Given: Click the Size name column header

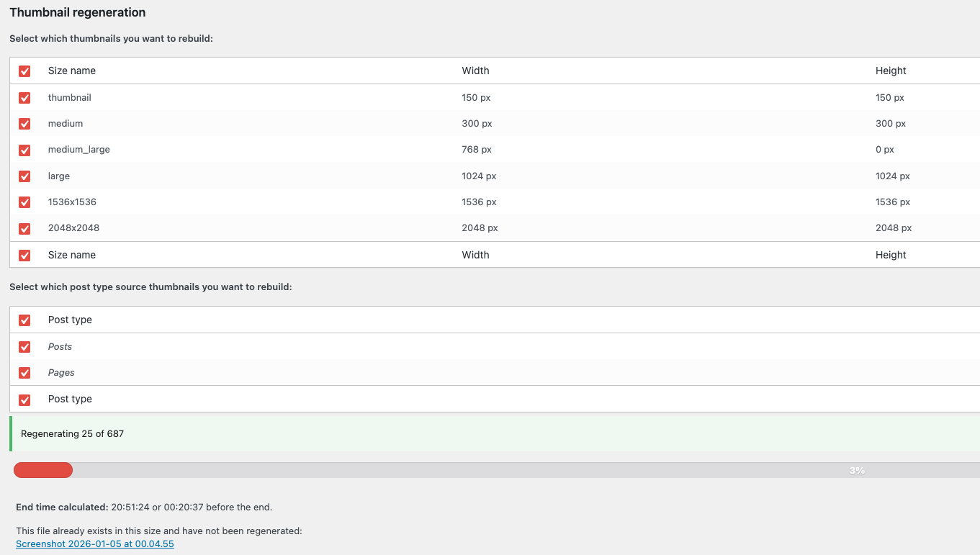Looking at the screenshot, I should point(72,71).
